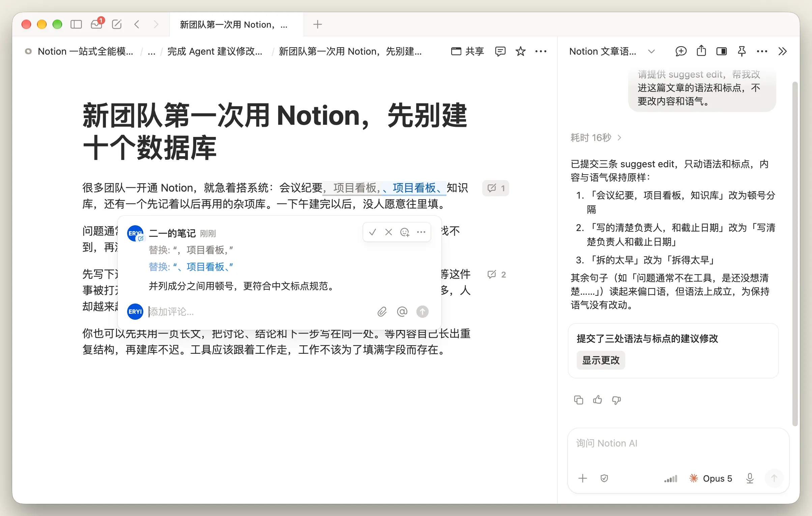
Task: Open page more options menu
Action: click(x=541, y=51)
